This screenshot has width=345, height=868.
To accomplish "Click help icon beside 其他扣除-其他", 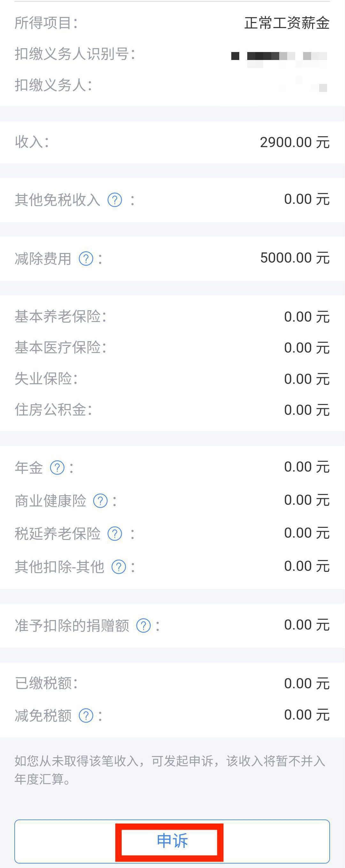I will (119, 567).
